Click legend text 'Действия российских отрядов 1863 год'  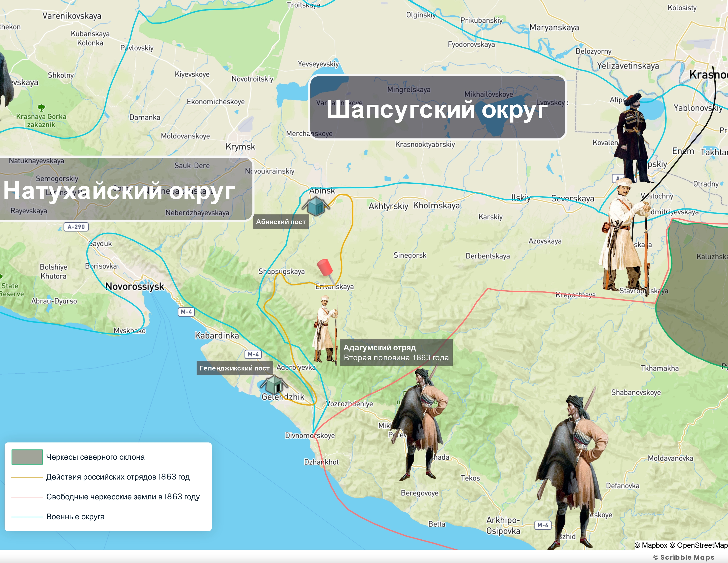point(118,477)
